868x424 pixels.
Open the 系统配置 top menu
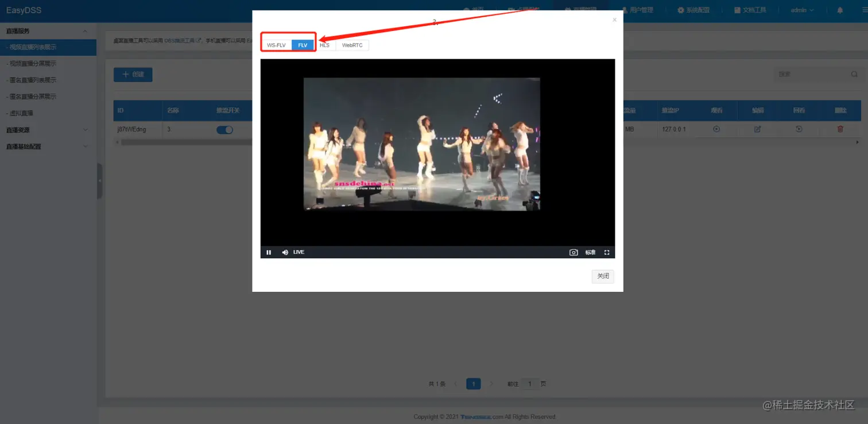click(x=693, y=10)
